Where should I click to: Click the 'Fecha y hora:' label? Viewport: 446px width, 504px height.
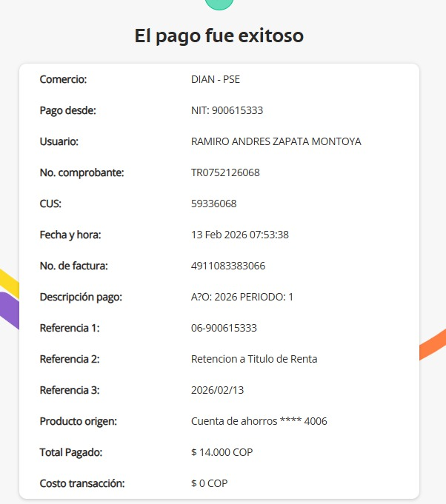(x=70, y=235)
